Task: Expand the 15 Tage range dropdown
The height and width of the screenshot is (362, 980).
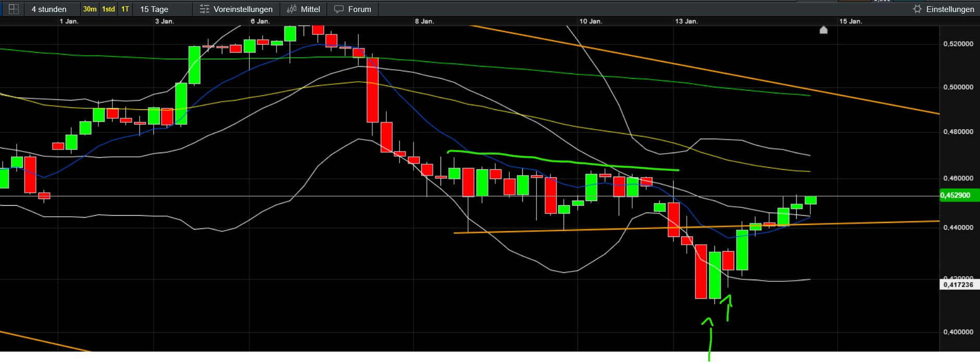Action: click(154, 9)
